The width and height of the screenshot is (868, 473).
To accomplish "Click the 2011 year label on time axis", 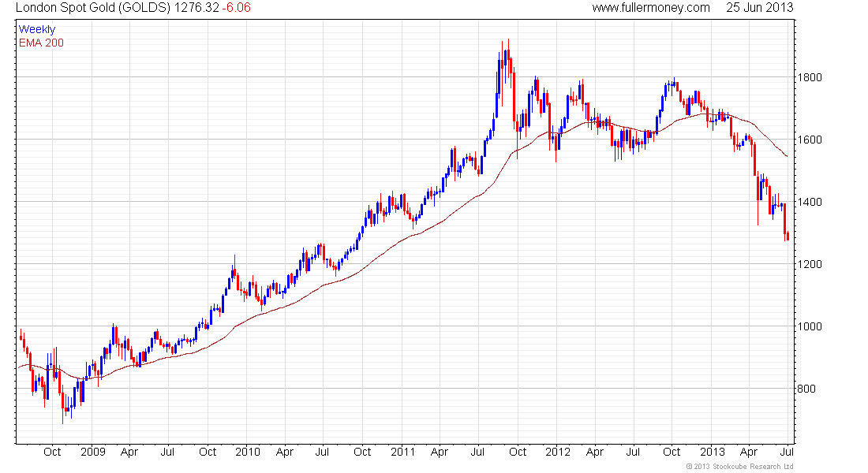I will [402, 452].
